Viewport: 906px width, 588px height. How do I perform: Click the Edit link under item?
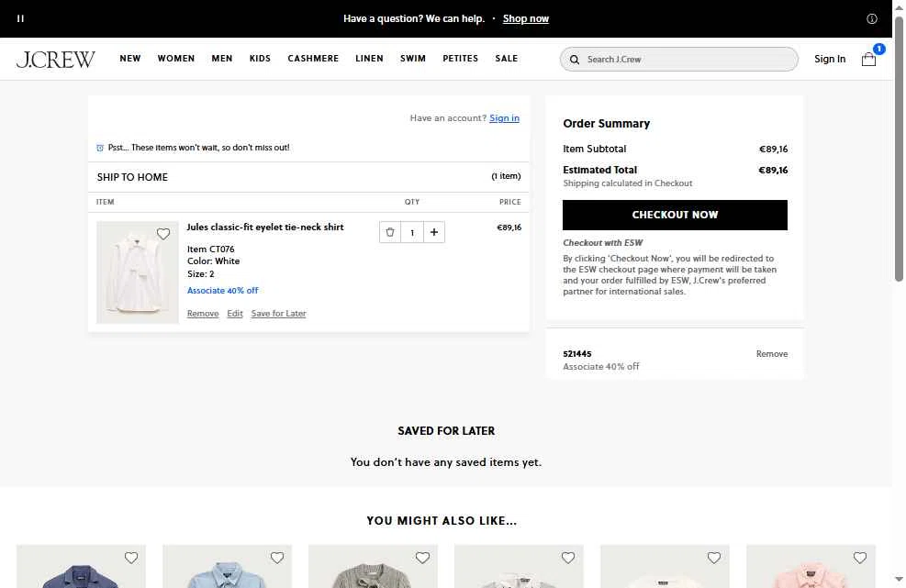[235, 314]
